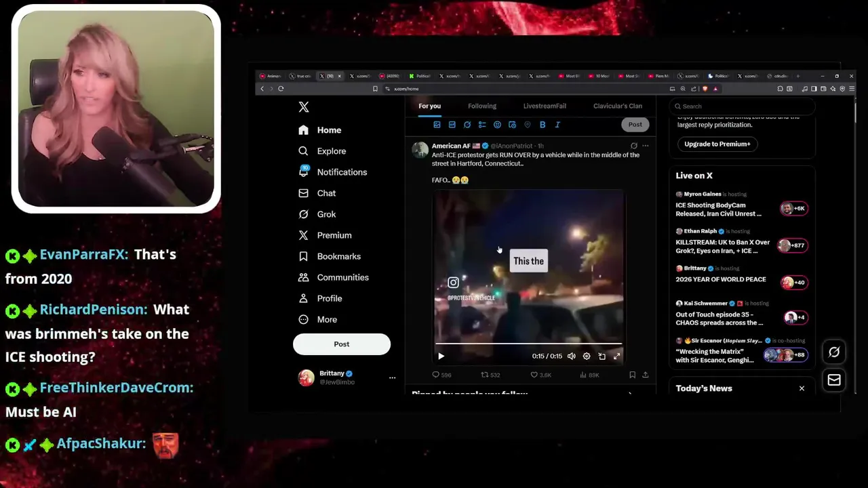Toggle italic formatting in composer
The image size is (868, 488).
[557, 125]
